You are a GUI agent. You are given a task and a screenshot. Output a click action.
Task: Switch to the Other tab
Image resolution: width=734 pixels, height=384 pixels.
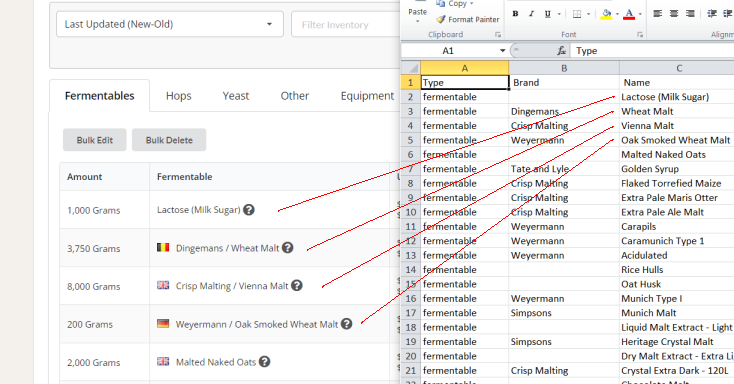click(294, 96)
